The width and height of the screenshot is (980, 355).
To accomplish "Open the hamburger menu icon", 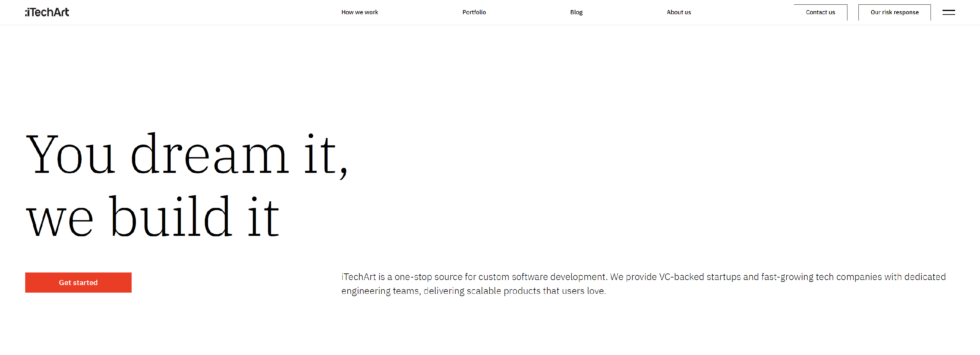I will [949, 12].
